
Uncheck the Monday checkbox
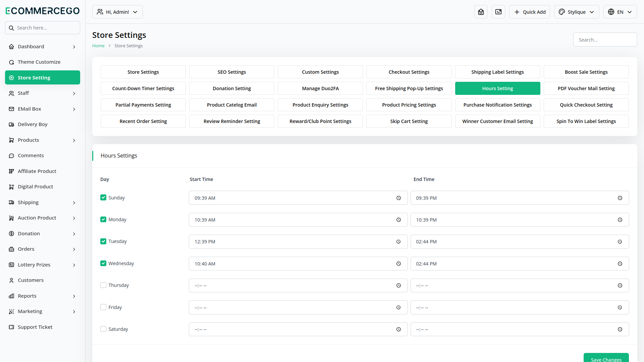pos(103,220)
